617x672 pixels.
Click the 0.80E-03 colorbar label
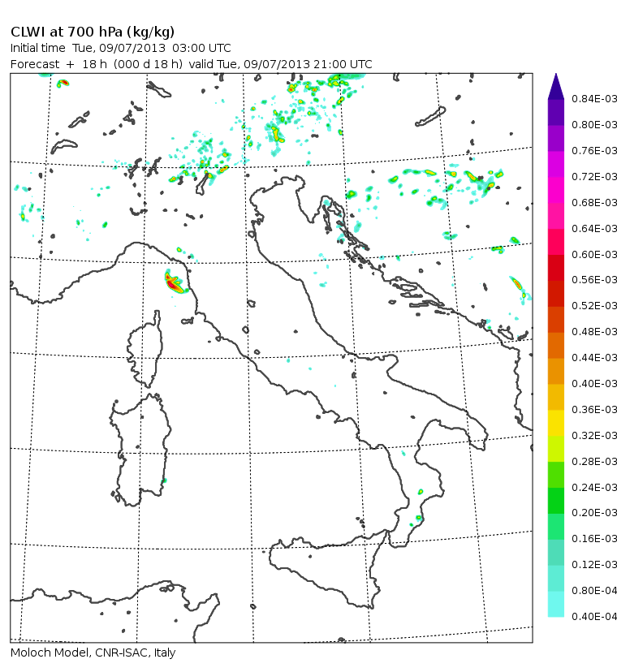pyautogui.click(x=594, y=125)
